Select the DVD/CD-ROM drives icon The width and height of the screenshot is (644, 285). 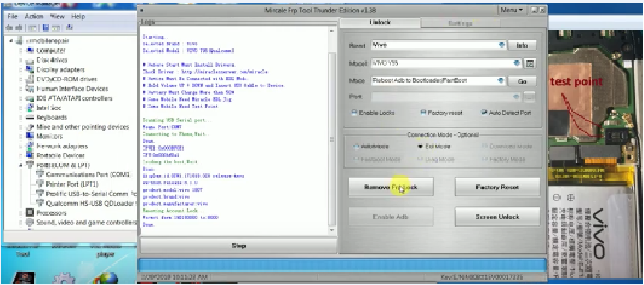click(x=30, y=79)
